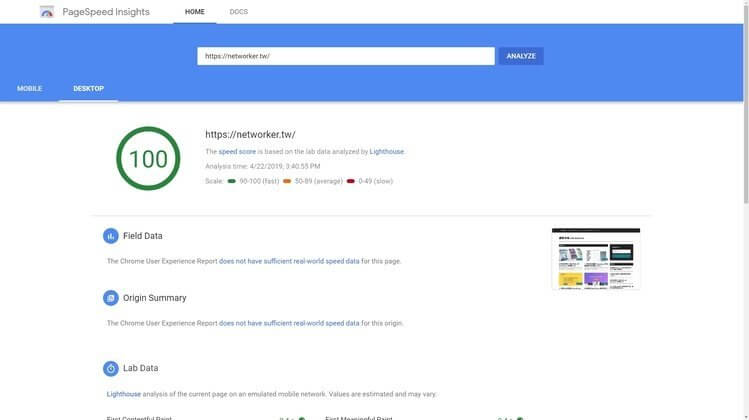Click the Lab Data stopwatch icon

[x=110, y=368]
